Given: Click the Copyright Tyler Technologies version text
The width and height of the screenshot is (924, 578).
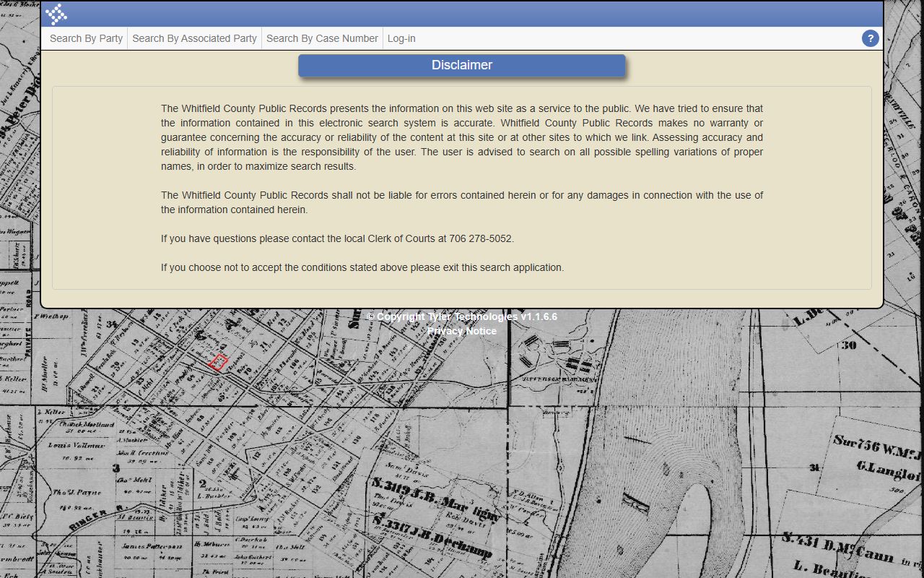Looking at the screenshot, I should (x=461, y=316).
